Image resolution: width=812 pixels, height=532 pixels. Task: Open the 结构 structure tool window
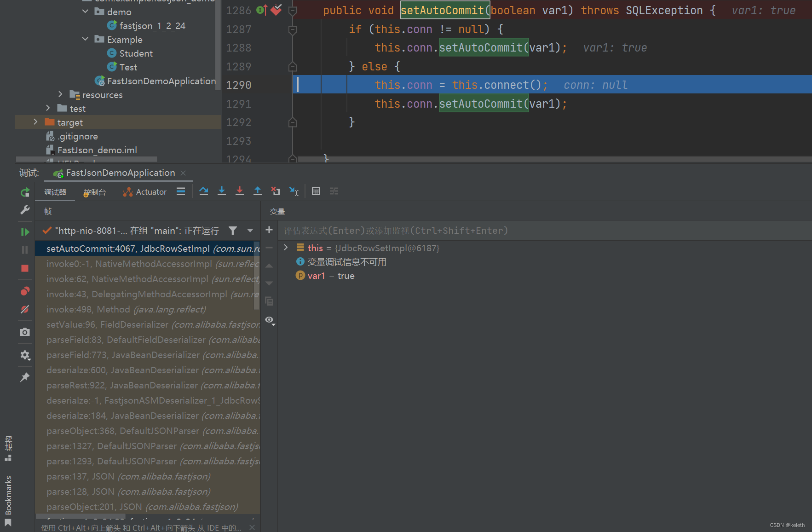(x=8, y=448)
